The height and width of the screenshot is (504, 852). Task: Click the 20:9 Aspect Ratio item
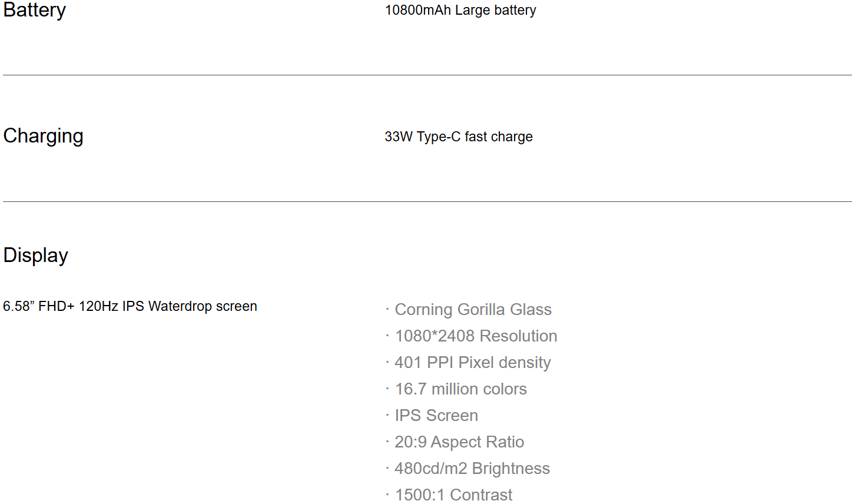(459, 442)
